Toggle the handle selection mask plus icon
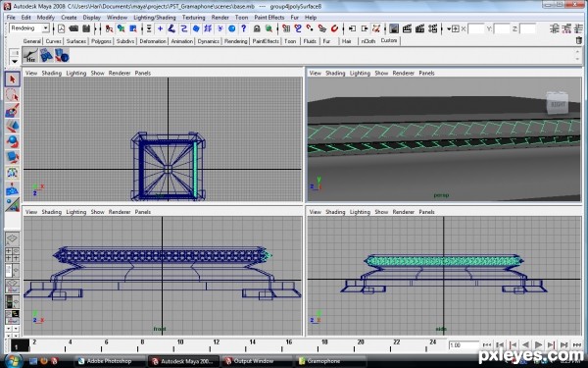 (160, 28)
